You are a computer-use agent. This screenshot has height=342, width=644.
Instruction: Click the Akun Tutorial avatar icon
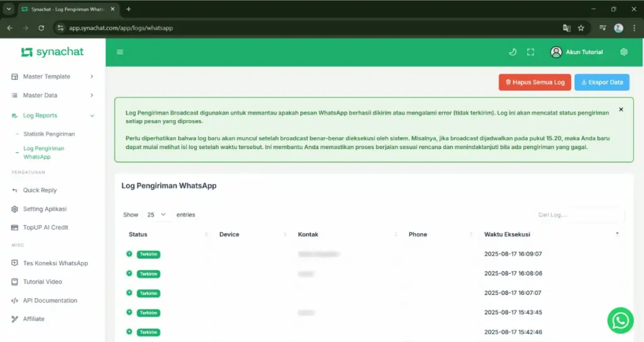[x=556, y=52]
